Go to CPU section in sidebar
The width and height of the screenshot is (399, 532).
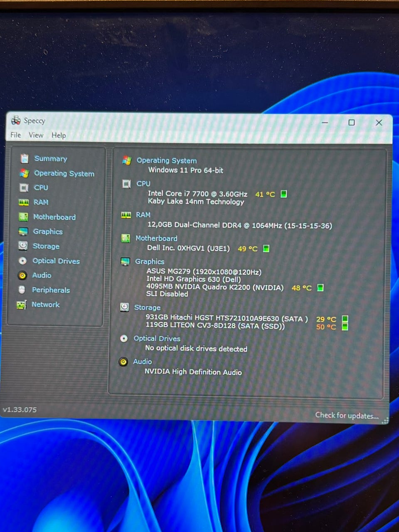[x=41, y=187]
